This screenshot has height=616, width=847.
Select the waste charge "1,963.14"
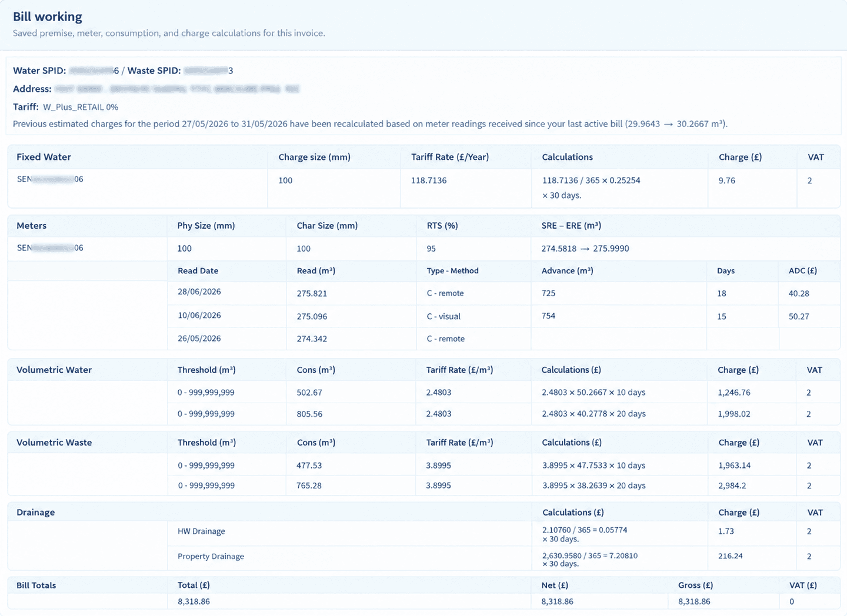tap(735, 466)
